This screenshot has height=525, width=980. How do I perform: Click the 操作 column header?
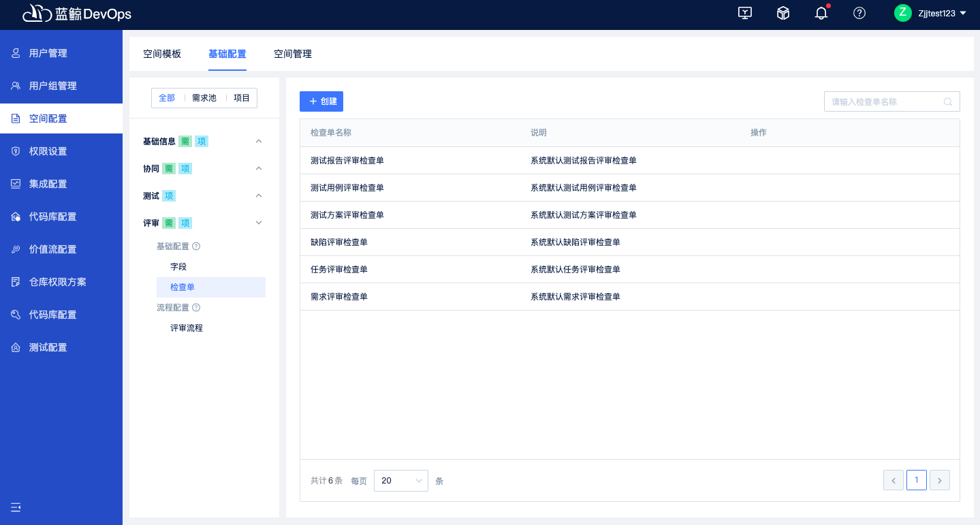tap(759, 133)
